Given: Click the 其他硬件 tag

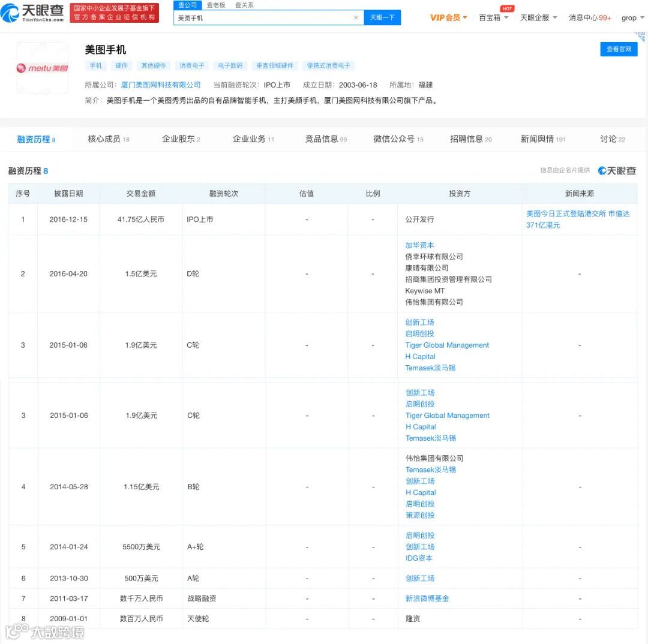Looking at the screenshot, I should [x=154, y=66].
